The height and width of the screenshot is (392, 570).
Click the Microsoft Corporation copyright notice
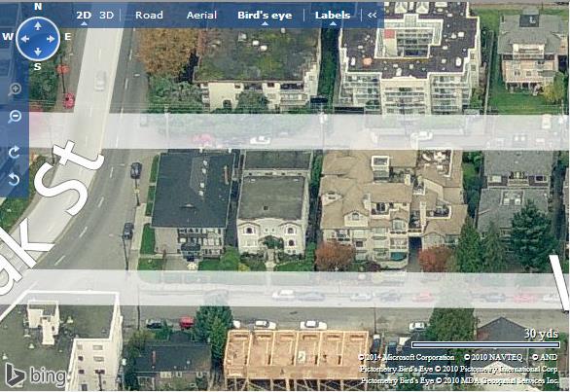tap(406, 357)
